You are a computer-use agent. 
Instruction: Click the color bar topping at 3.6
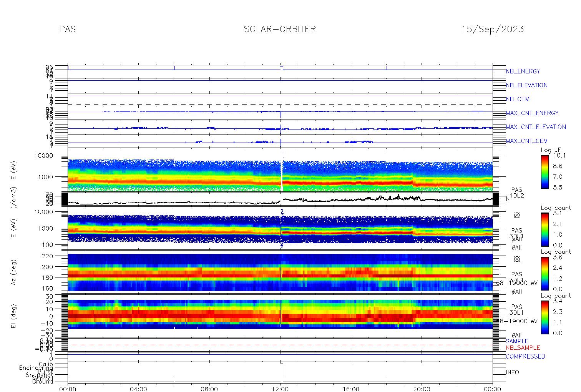tap(544, 273)
